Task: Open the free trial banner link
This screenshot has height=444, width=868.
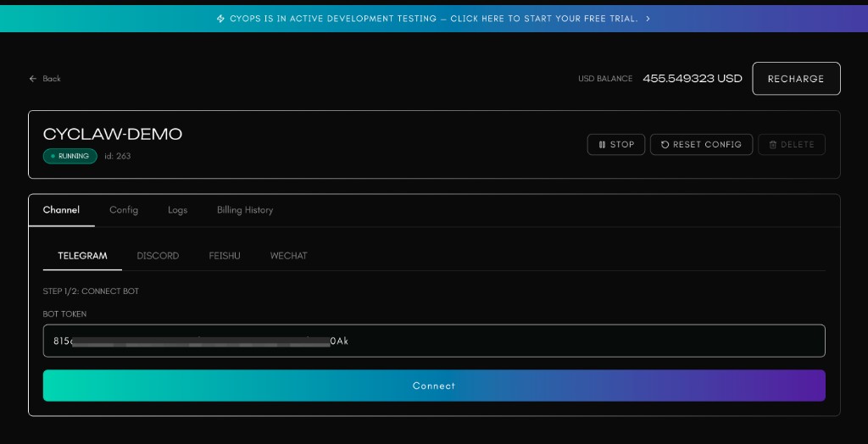Action: coord(434,19)
